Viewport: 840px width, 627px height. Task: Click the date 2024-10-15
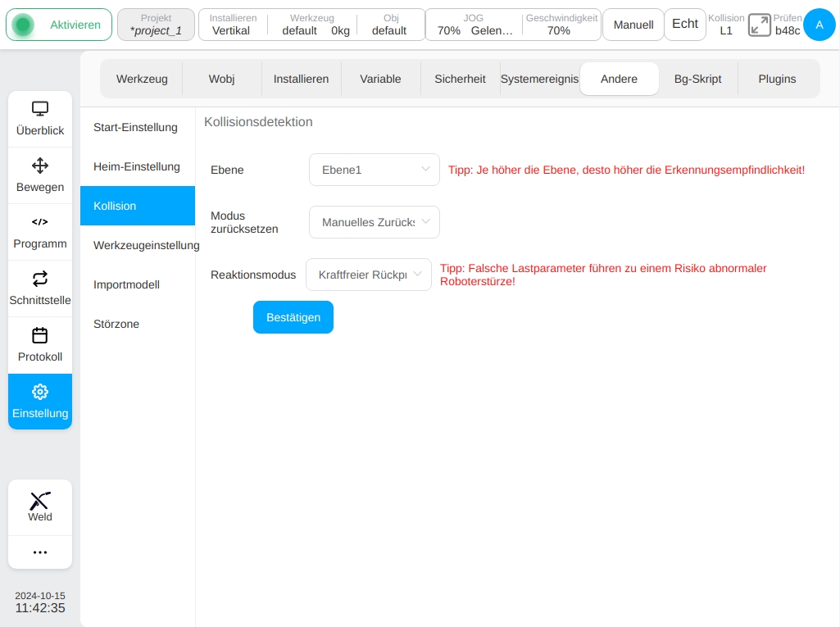tap(40, 596)
